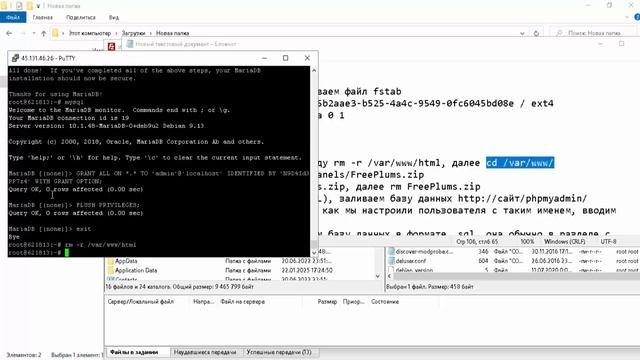Click the PuTTY icon in the PuTTY title bar
The height and width of the screenshot is (360, 640).
click(15, 58)
